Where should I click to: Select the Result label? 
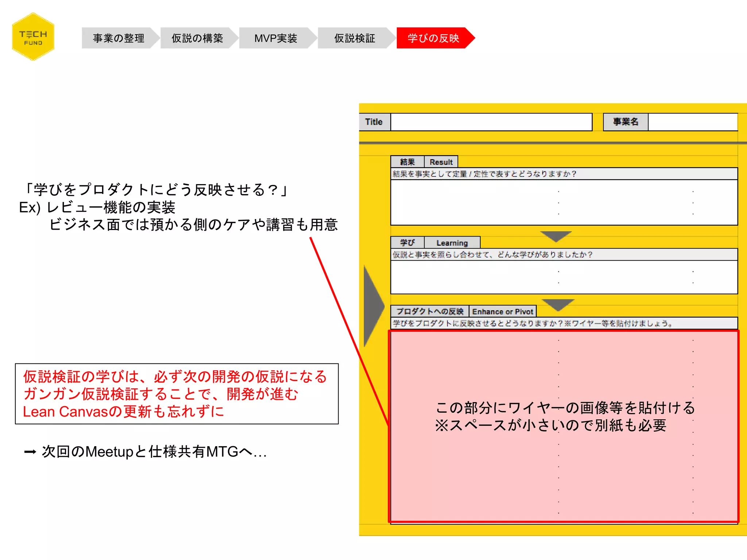point(441,162)
